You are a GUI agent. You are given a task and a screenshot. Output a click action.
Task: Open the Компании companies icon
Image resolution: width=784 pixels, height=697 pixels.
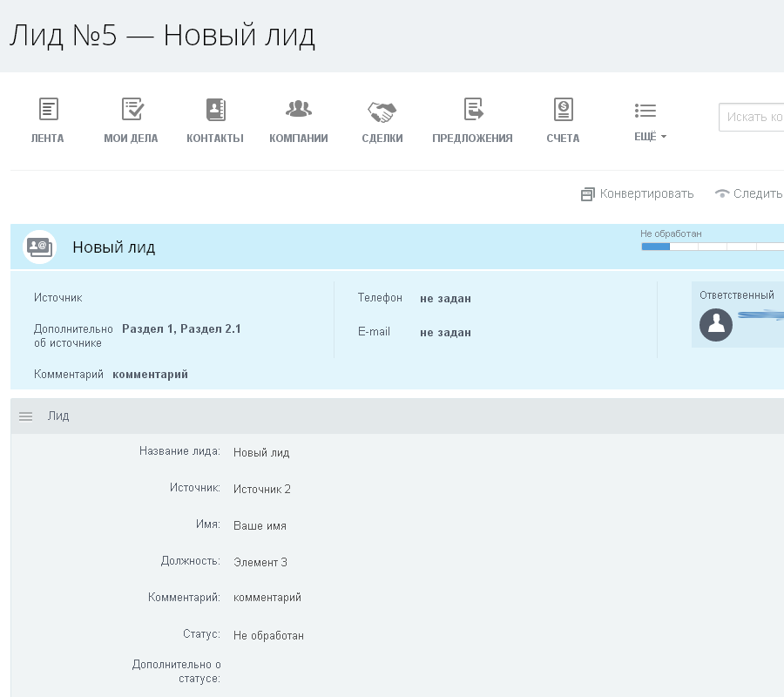298,111
